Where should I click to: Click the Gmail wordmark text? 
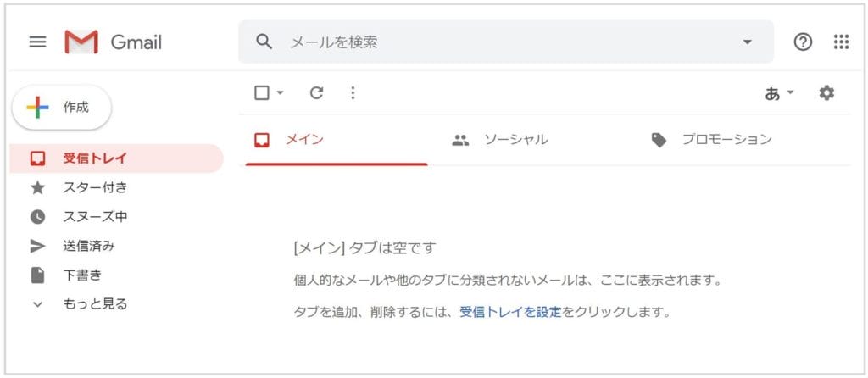pyautogui.click(x=136, y=42)
